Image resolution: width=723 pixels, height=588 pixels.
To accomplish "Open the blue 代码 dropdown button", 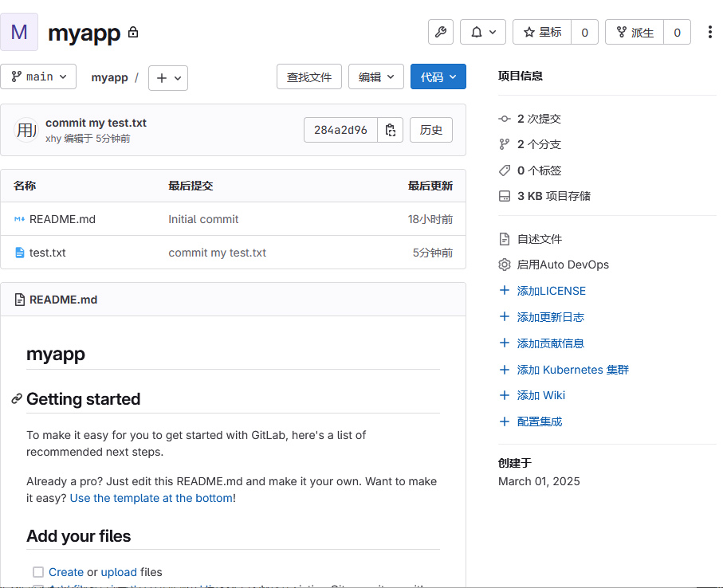I will tap(438, 77).
